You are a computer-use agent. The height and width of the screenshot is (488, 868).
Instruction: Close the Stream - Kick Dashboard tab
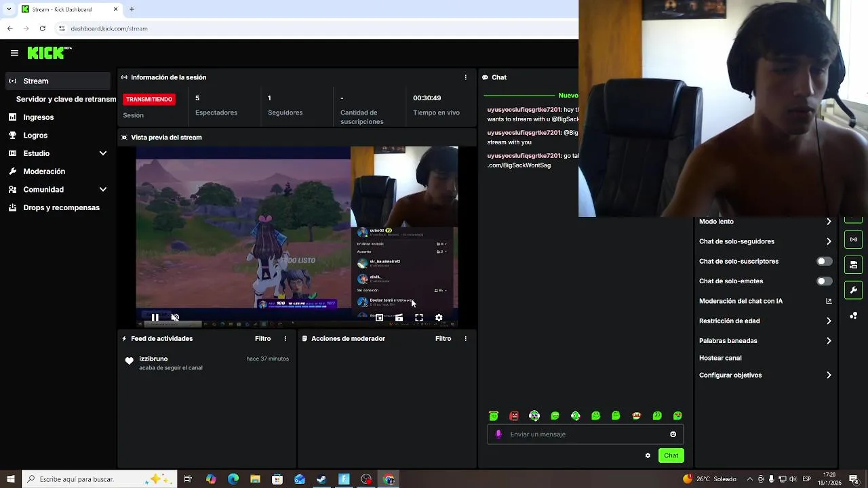[115, 9]
